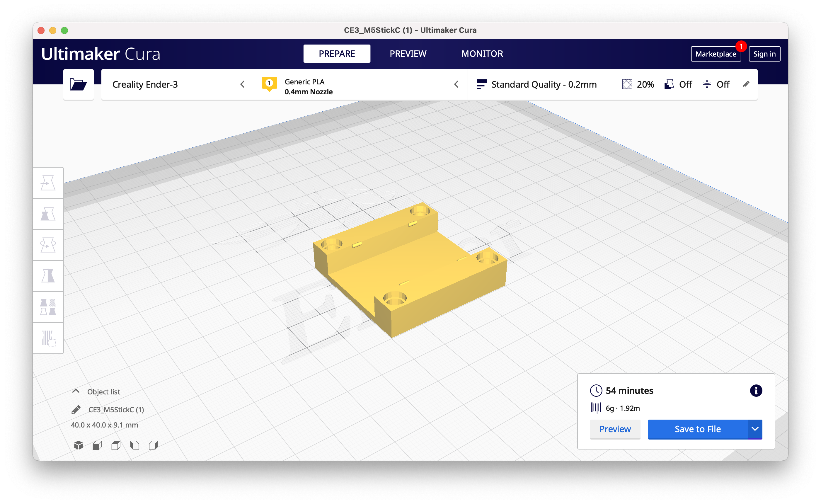Collapse the Object list
This screenshot has width=821, height=504.
pos(76,391)
